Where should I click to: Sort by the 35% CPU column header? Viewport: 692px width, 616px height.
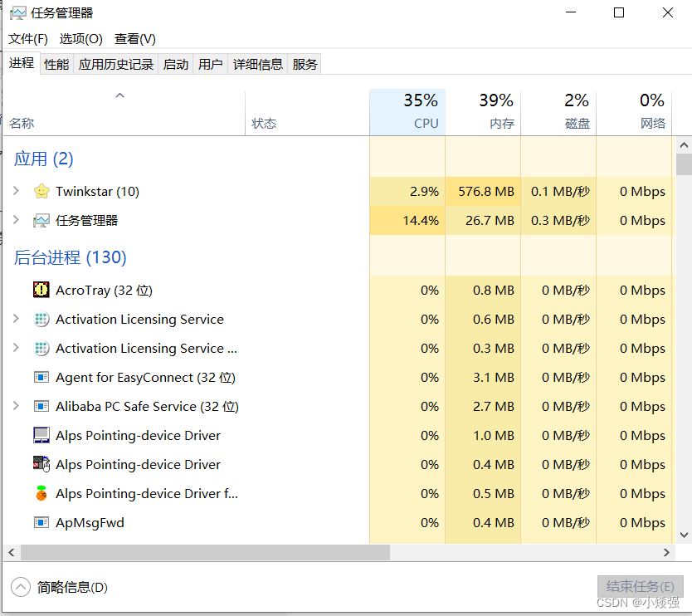(x=407, y=112)
